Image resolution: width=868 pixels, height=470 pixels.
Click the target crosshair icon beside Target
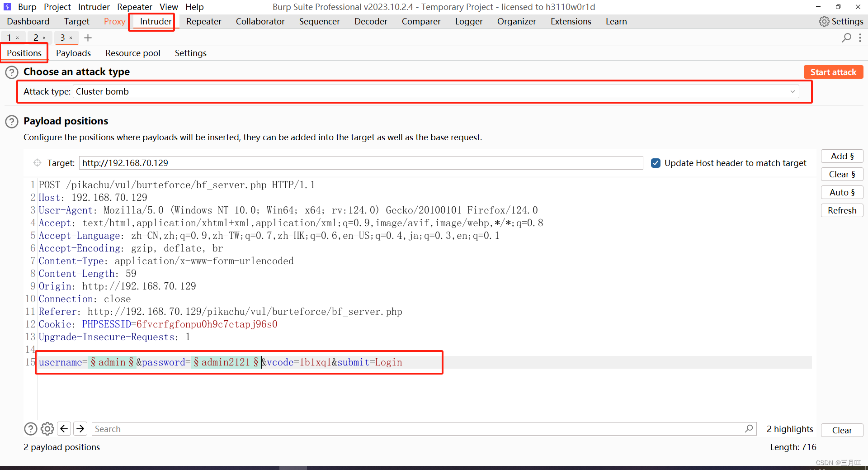tap(37, 163)
